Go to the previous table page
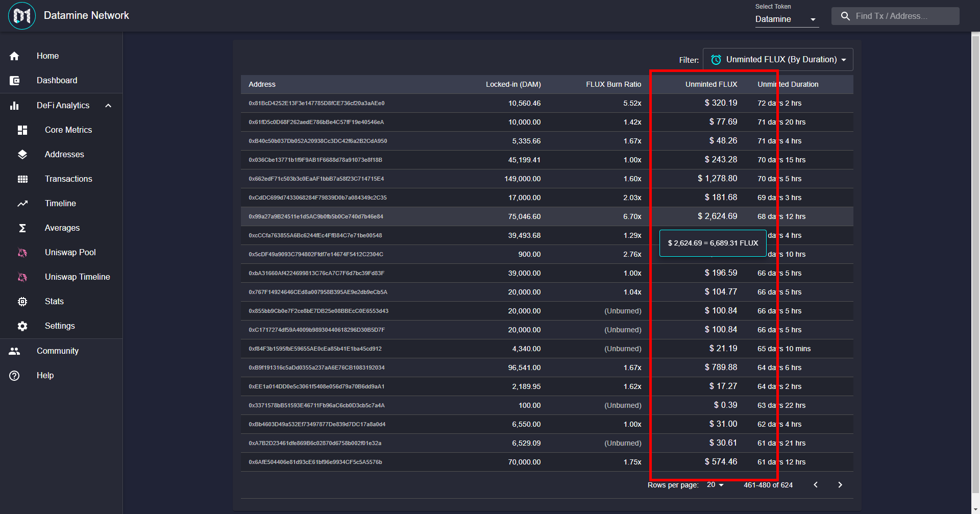Image resolution: width=980 pixels, height=514 pixels. click(816, 485)
